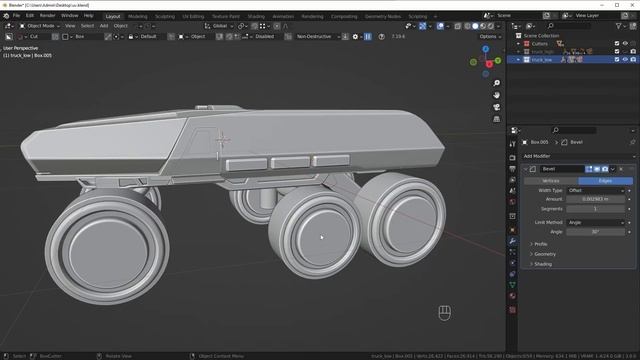Open the Material properties tab icon
The image size is (640, 360).
pos(512,296)
